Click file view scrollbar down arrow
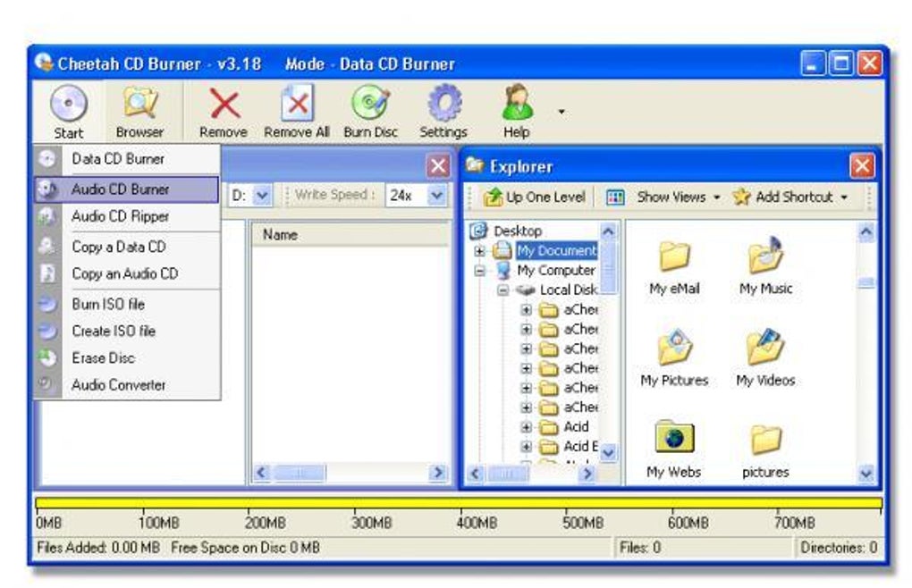912x588 pixels. (866, 474)
